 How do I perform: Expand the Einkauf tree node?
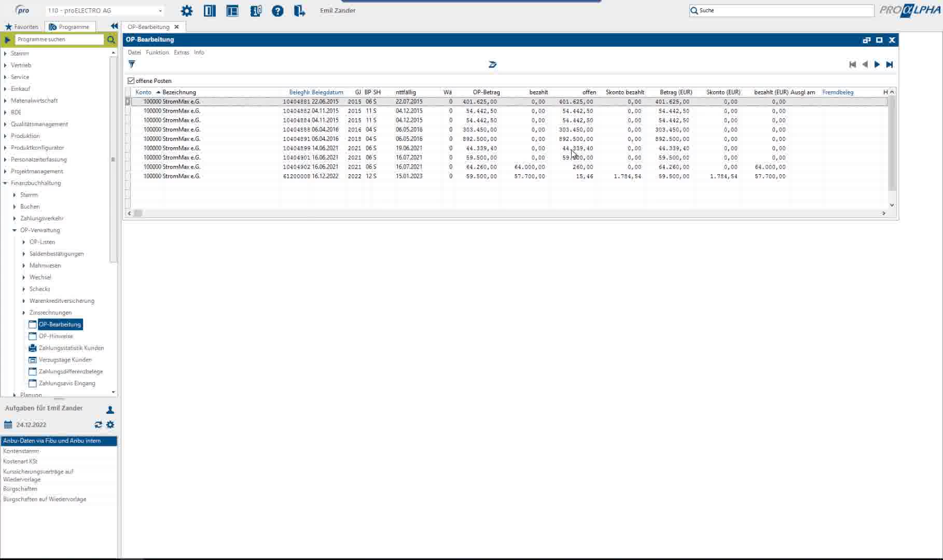[5, 89]
